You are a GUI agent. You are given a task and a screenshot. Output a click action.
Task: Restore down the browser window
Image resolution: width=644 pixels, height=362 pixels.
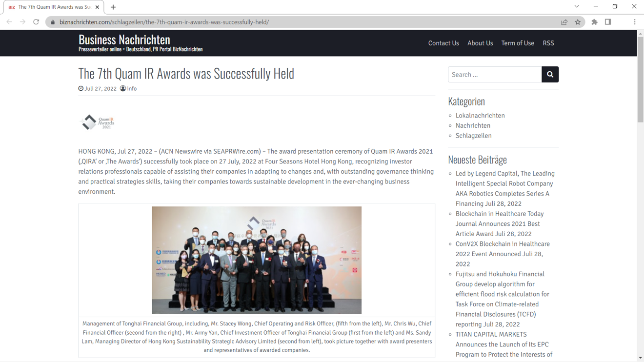tap(615, 7)
